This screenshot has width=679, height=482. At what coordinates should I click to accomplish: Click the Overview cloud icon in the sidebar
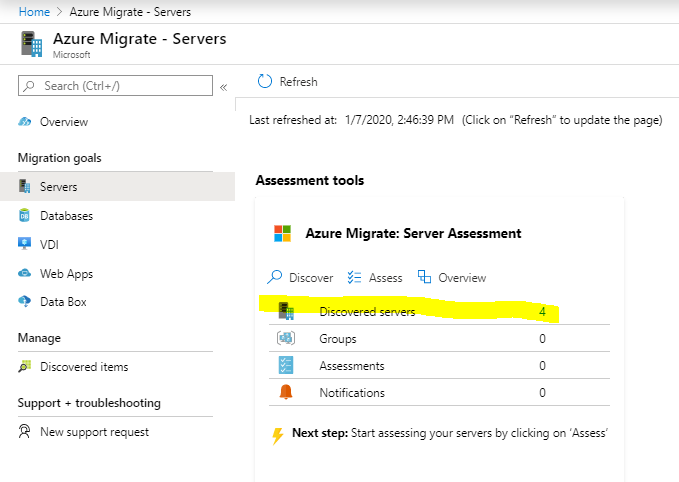tap(25, 122)
